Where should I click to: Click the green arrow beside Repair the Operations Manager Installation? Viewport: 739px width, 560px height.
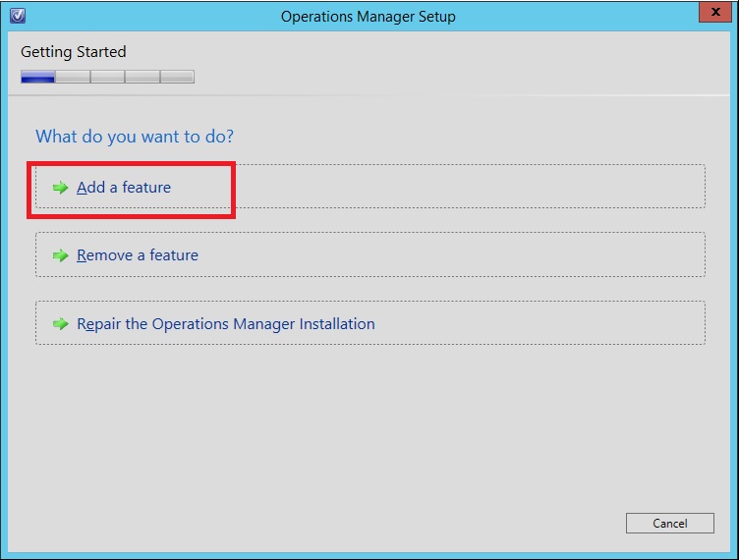(60, 324)
